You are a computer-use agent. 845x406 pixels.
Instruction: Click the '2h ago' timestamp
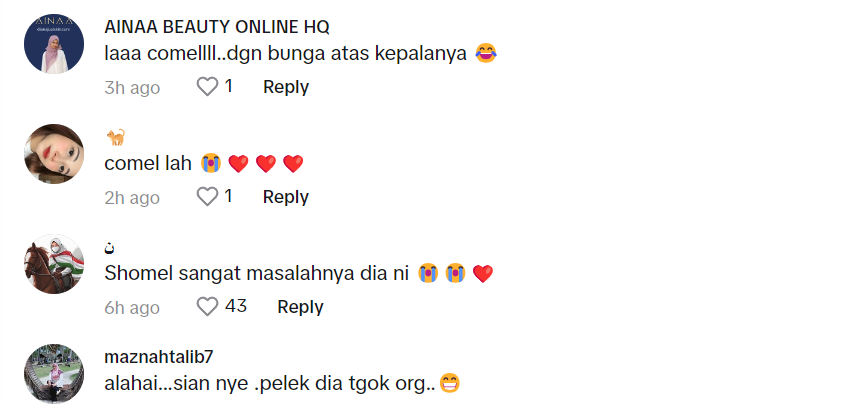pos(132,197)
